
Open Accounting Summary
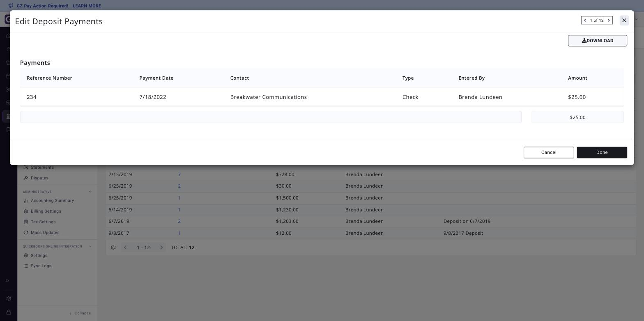52,201
